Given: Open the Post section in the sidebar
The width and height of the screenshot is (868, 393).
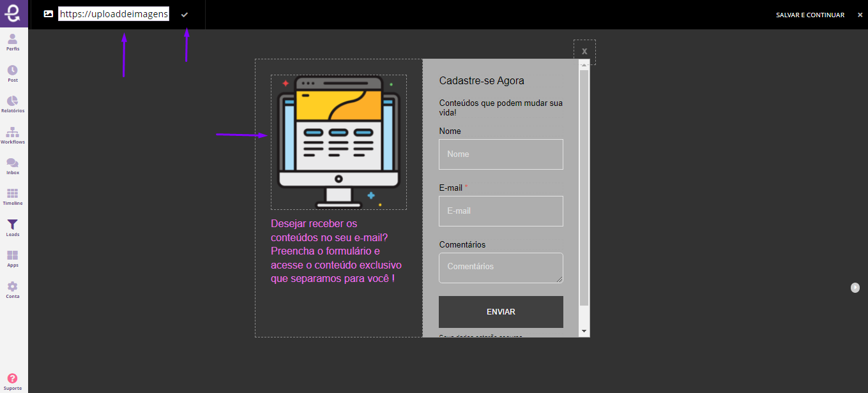Looking at the screenshot, I should 13,74.
